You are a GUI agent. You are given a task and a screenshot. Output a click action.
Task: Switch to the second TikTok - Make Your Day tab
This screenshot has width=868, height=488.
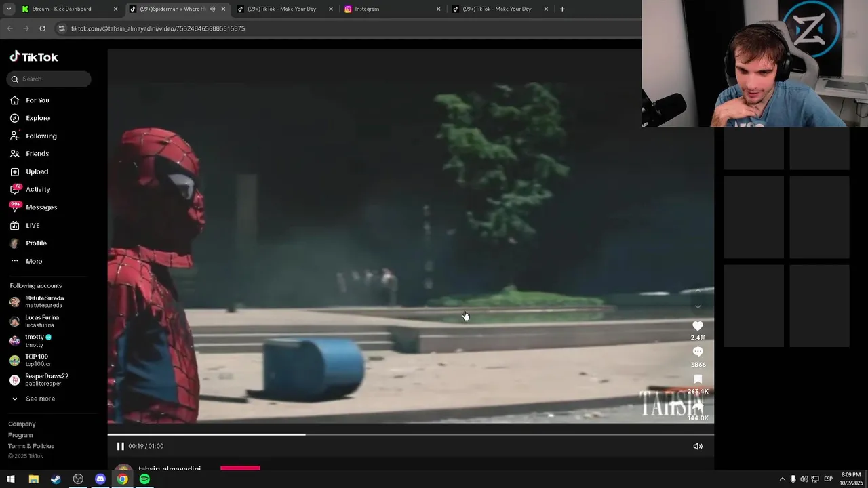click(285, 9)
